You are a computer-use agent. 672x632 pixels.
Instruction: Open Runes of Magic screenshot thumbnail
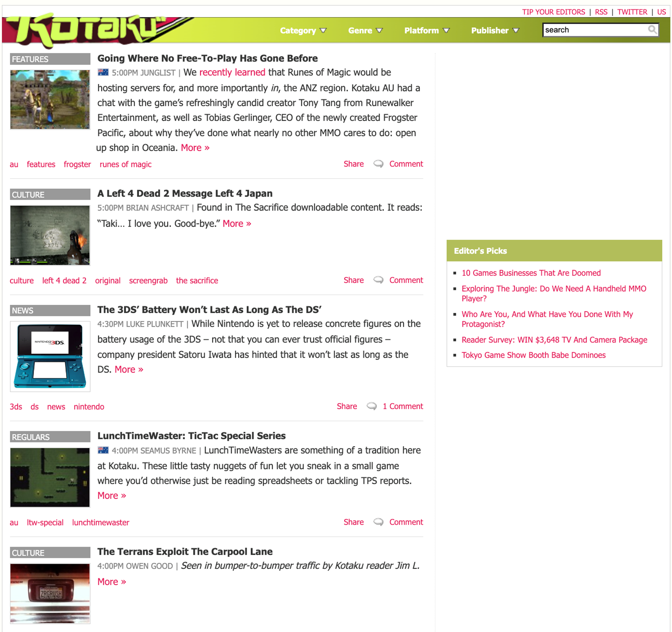pyautogui.click(x=50, y=100)
